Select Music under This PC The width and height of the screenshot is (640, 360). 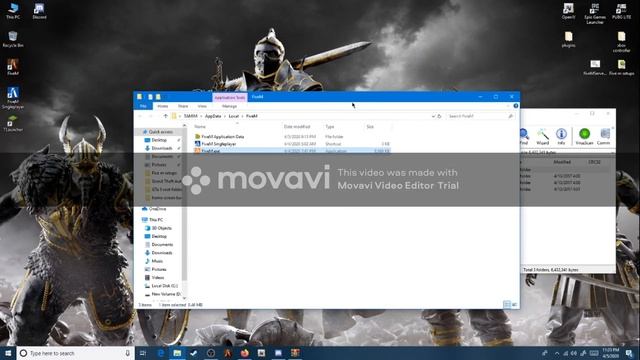[x=157, y=261]
